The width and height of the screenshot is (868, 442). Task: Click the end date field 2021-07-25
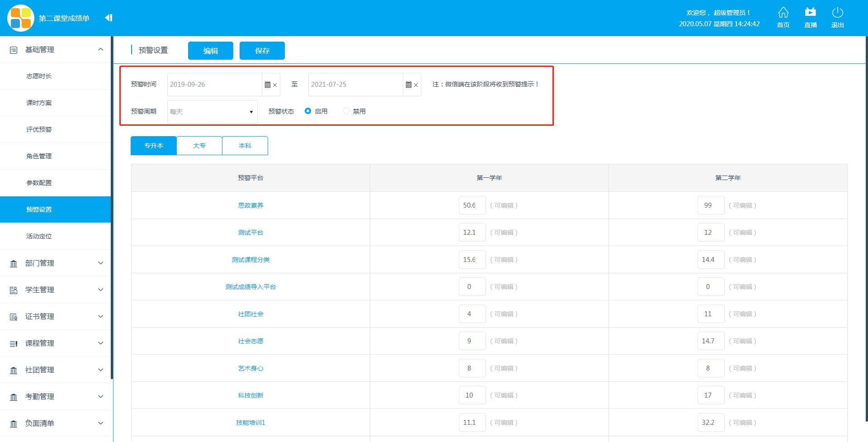pos(356,85)
